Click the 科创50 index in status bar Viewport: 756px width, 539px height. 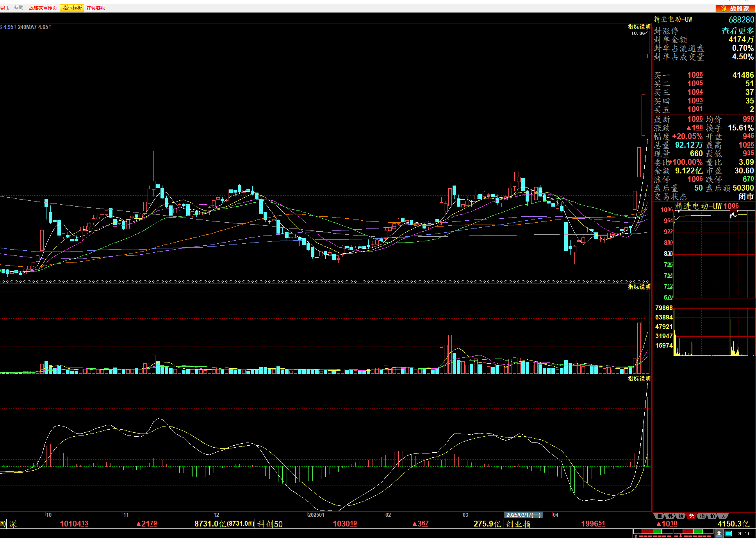coord(270,524)
